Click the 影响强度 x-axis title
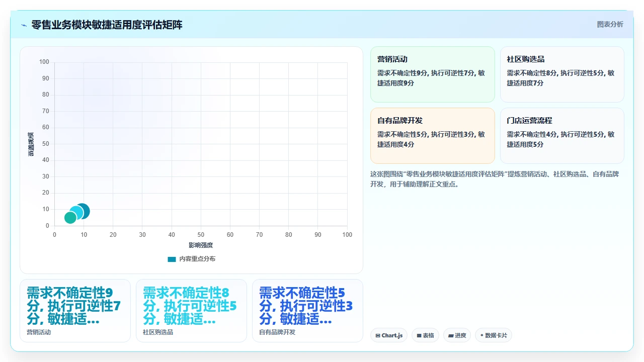The height and width of the screenshot is (362, 644). (x=201, y=245)
